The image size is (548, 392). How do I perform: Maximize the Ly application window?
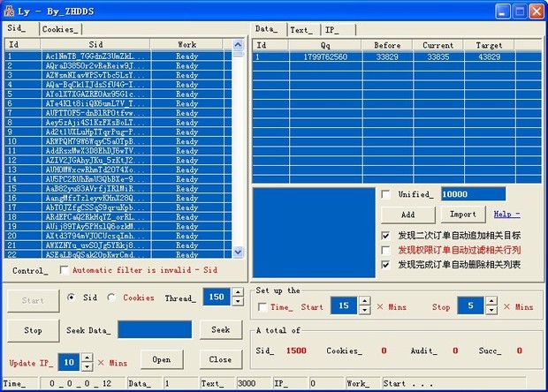pyautogui.click(x=517, y=11)
